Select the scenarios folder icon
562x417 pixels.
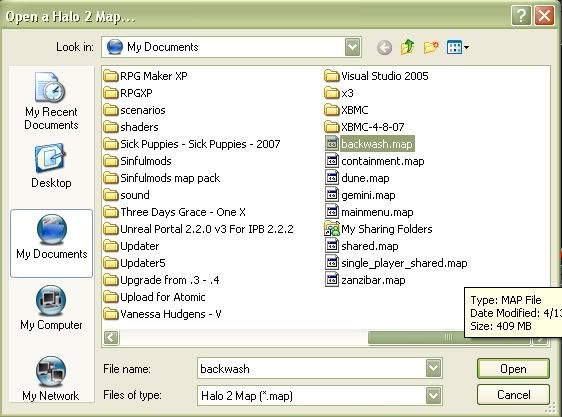click(111, 110)
